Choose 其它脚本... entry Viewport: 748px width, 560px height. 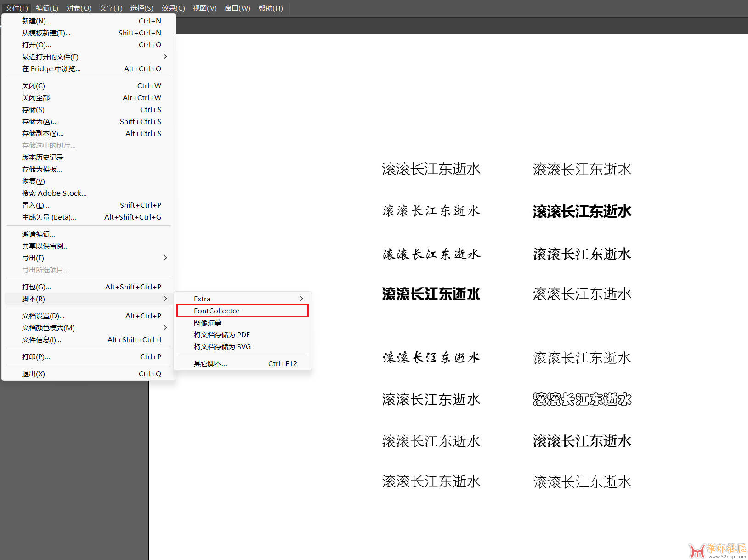click(x=243, y=364)
